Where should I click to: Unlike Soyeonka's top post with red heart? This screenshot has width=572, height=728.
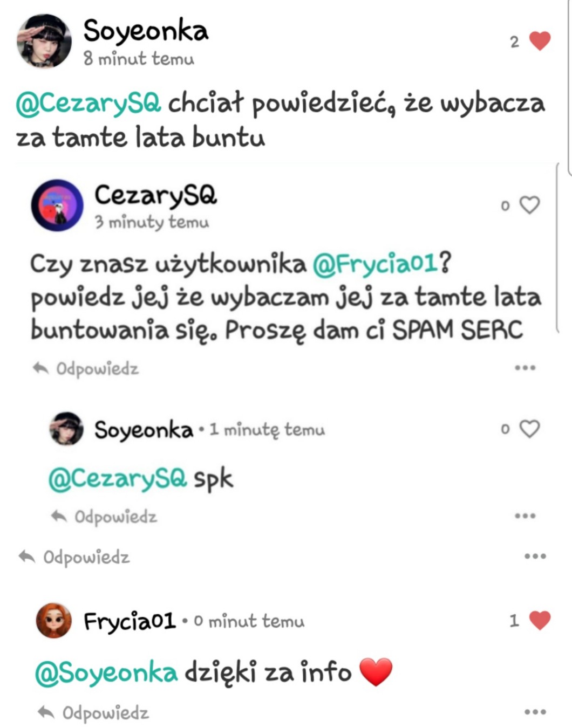[x=540, y=41]
